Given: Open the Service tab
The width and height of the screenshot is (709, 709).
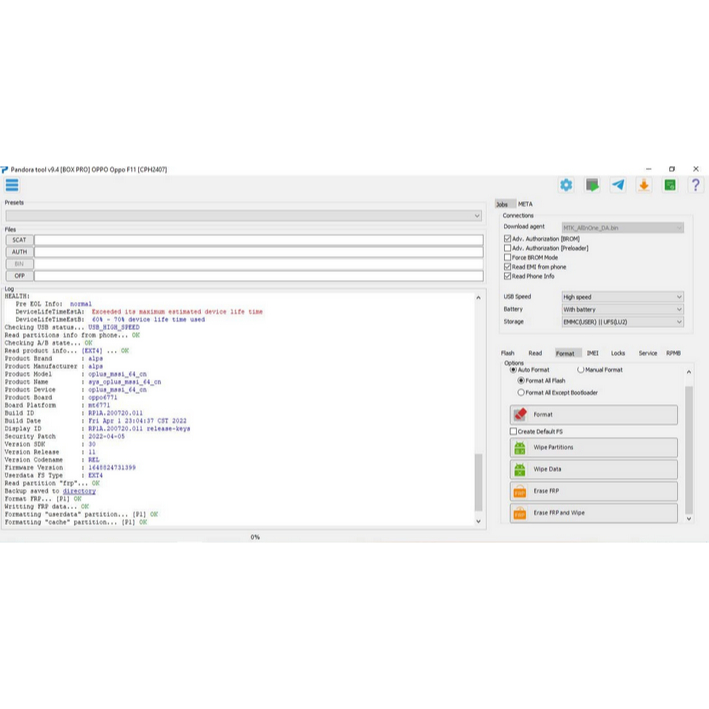Looking at the screenshot, I should coord(648,353).
